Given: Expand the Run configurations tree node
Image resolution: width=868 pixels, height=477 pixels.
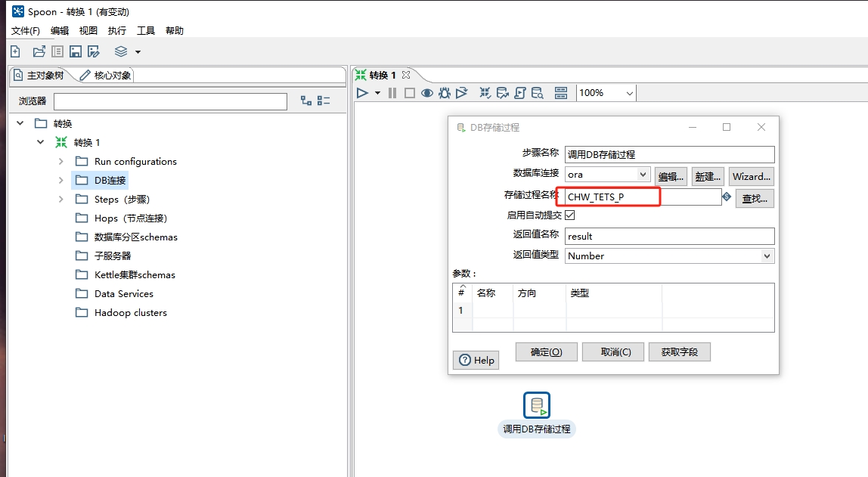Looking at the screenshot, I should pos(61,162).
